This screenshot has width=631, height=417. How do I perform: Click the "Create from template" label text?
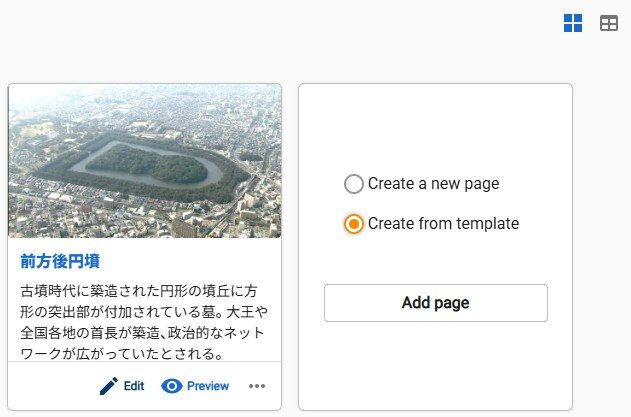pos(443,224)
